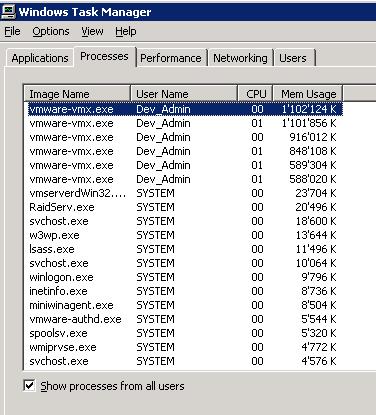Click memory value 9'796 K

pos(319,277)
